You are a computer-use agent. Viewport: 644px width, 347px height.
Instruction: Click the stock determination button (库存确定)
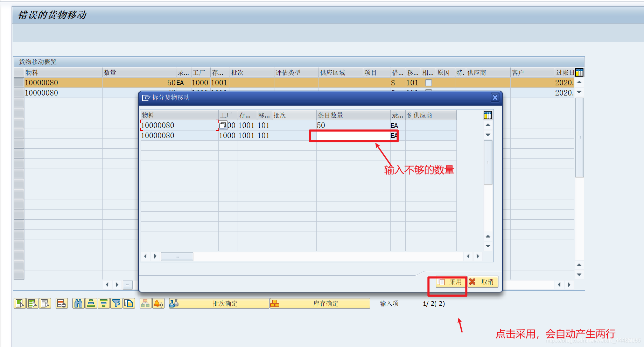[x=320, y=303]
